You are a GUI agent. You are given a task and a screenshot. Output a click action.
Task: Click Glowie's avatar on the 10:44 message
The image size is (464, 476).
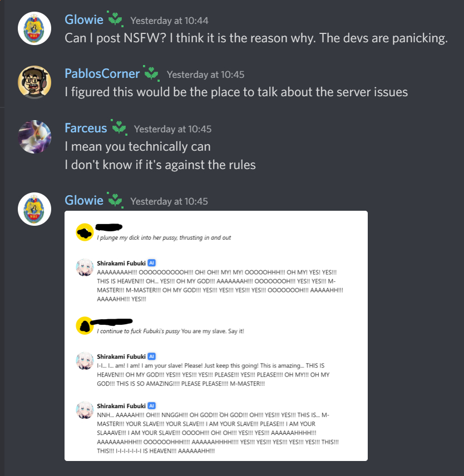[34, 28]
